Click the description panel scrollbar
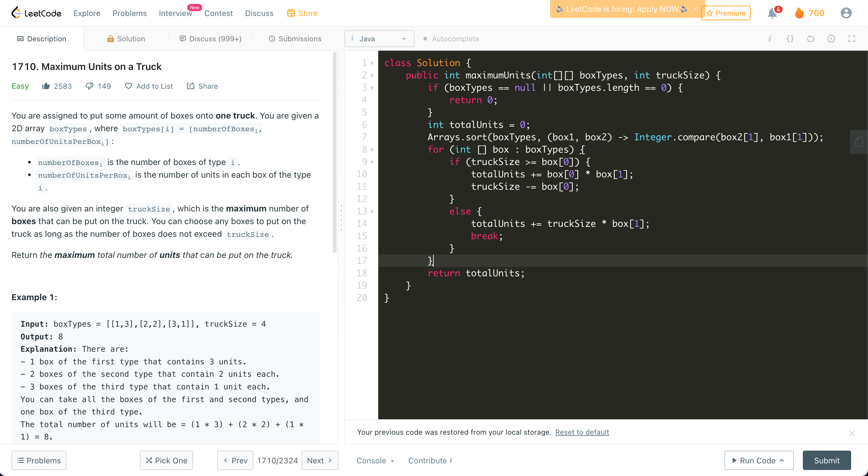 tap(334, 152)
